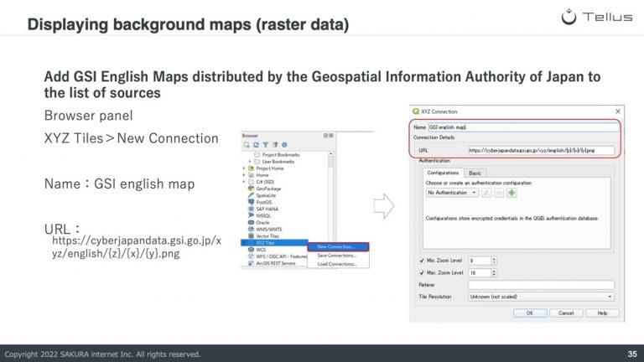Click the Vector Tiles grid icon

point(251,236)
